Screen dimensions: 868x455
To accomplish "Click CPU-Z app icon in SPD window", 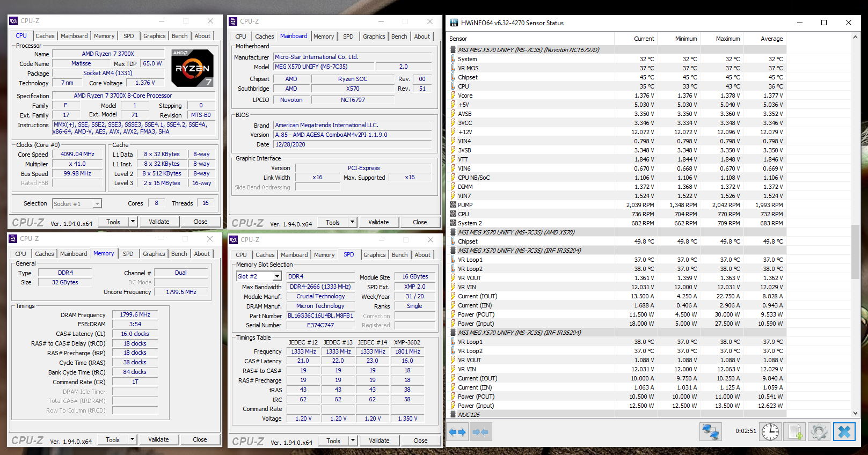I will (234, 240).
